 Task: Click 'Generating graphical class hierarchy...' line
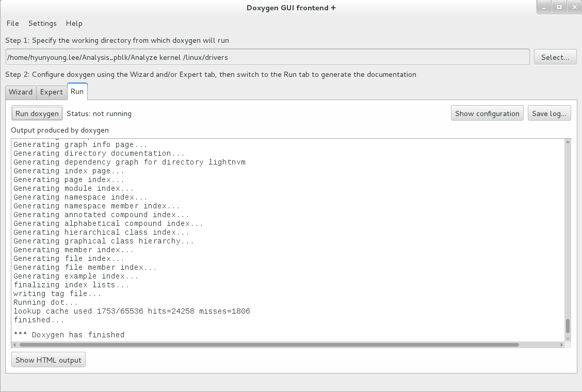coord(104,241)
